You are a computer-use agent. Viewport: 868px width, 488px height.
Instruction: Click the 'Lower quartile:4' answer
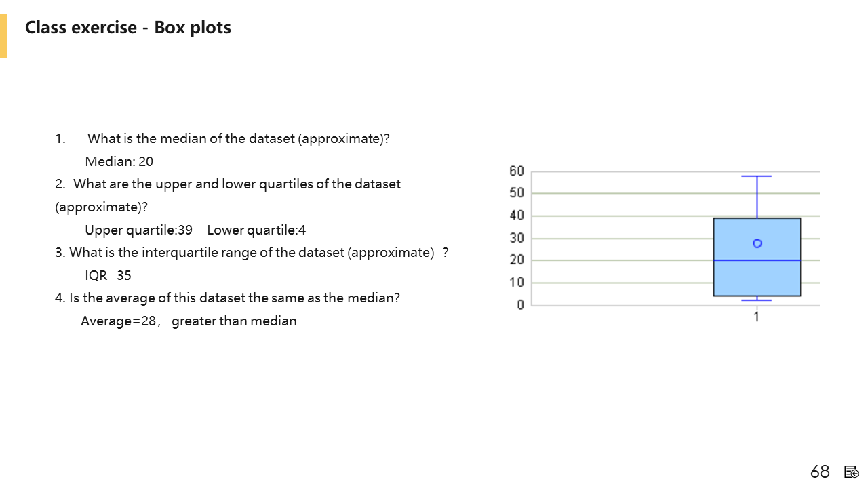(x=256, y=230)
